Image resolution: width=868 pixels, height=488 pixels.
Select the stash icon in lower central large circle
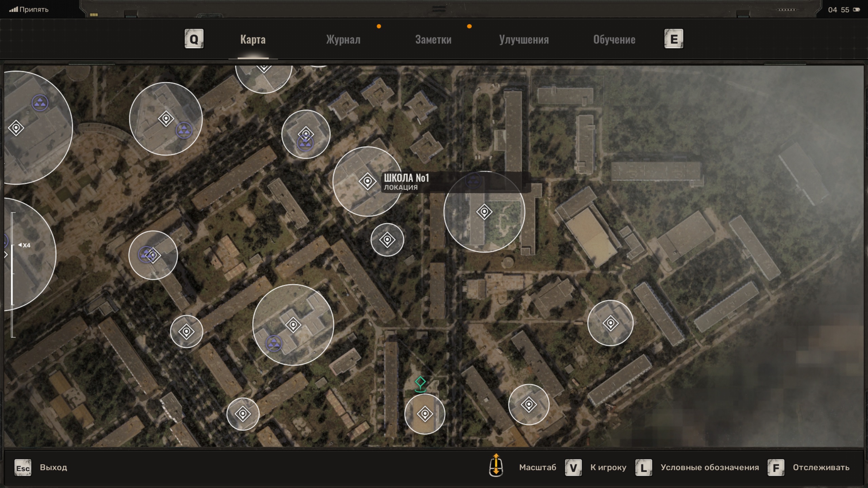click(274, 344)
